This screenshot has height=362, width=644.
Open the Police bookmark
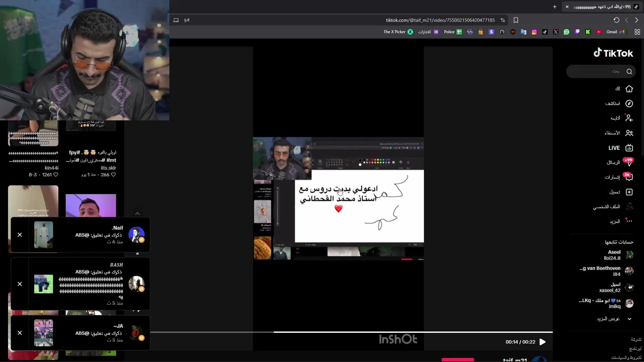coord(453,32)
